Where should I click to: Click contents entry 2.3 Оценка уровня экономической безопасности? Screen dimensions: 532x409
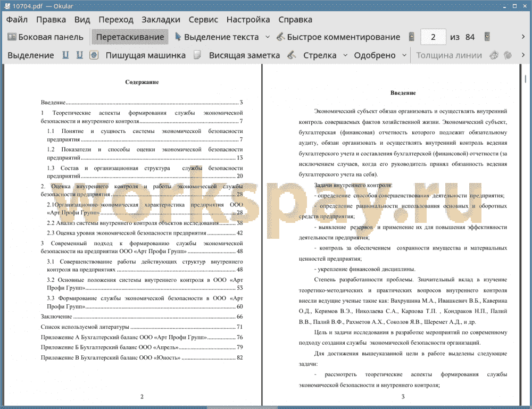point(145,233)
